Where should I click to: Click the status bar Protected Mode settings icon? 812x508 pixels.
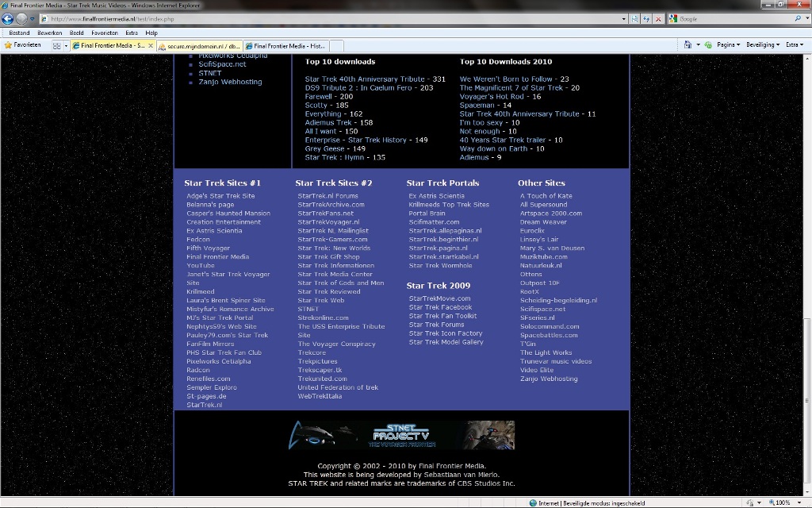[x=749, y=502]
